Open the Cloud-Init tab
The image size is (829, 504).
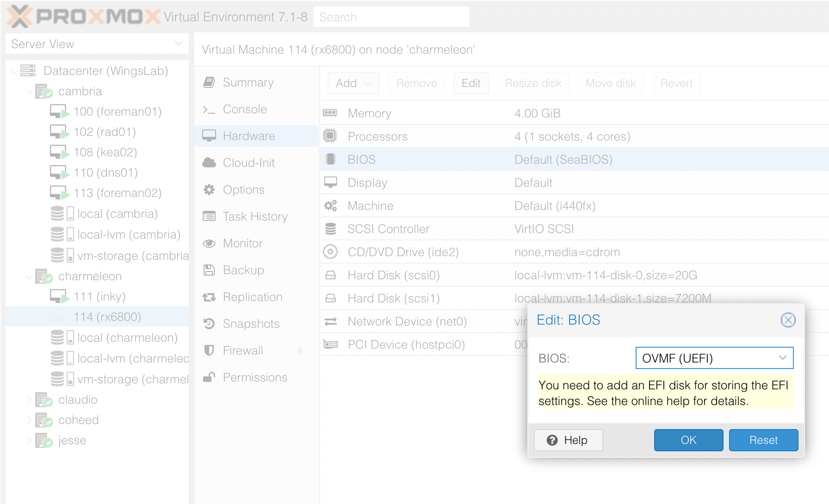point(257,163)
